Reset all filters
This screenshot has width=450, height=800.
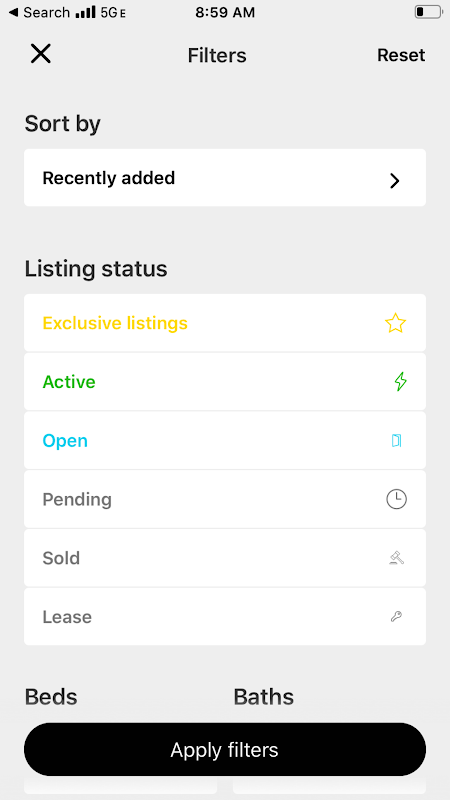(401, 55)
